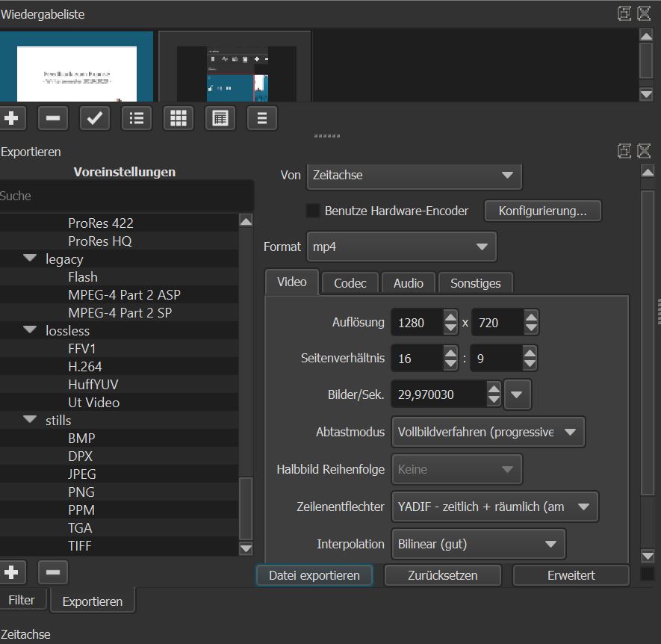Image resolution: width=661 pixels, height=644 pixels.
Task: Open the playlist hamburger menu
Action: [261, 118]
